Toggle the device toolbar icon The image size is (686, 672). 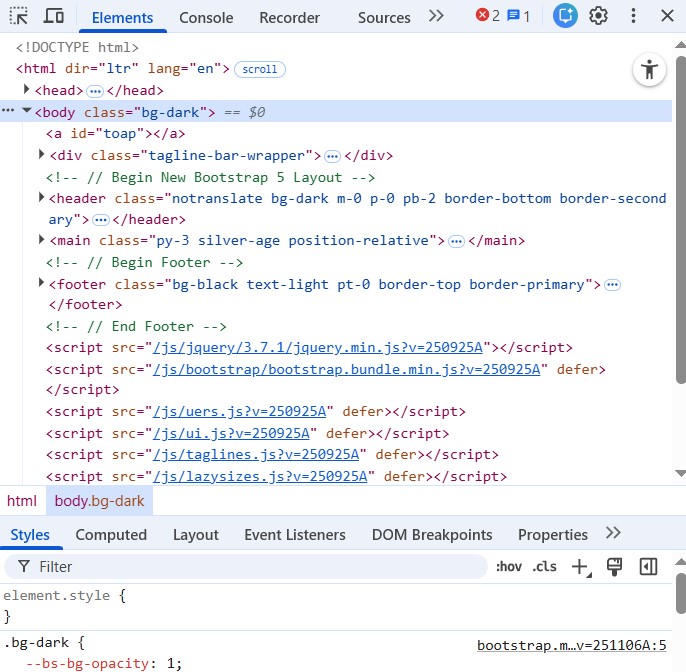(x=54, y=16)
